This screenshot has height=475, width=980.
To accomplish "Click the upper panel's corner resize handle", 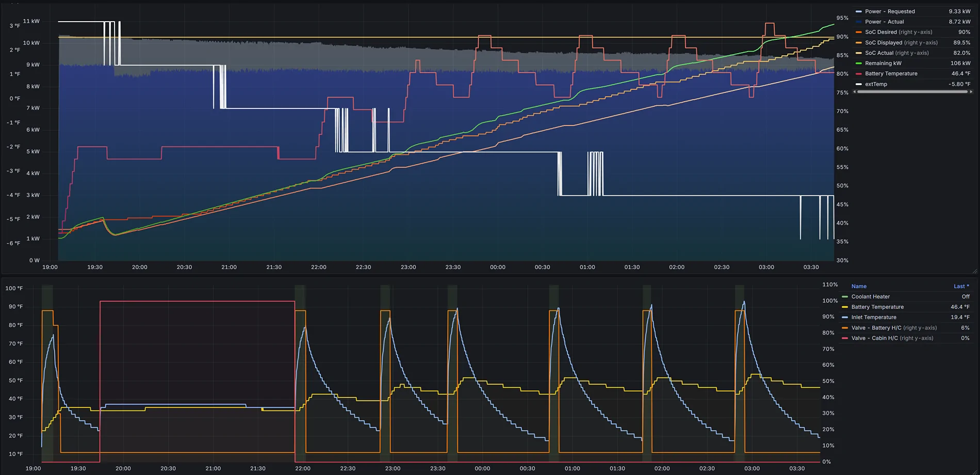I will pos(974,271).
